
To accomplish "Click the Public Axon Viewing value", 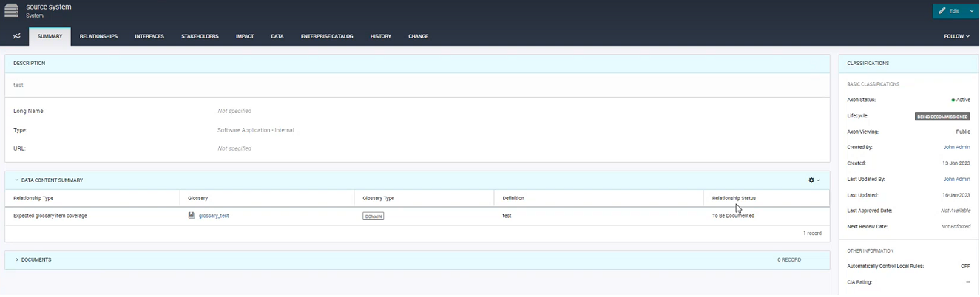I will [963, 132].
